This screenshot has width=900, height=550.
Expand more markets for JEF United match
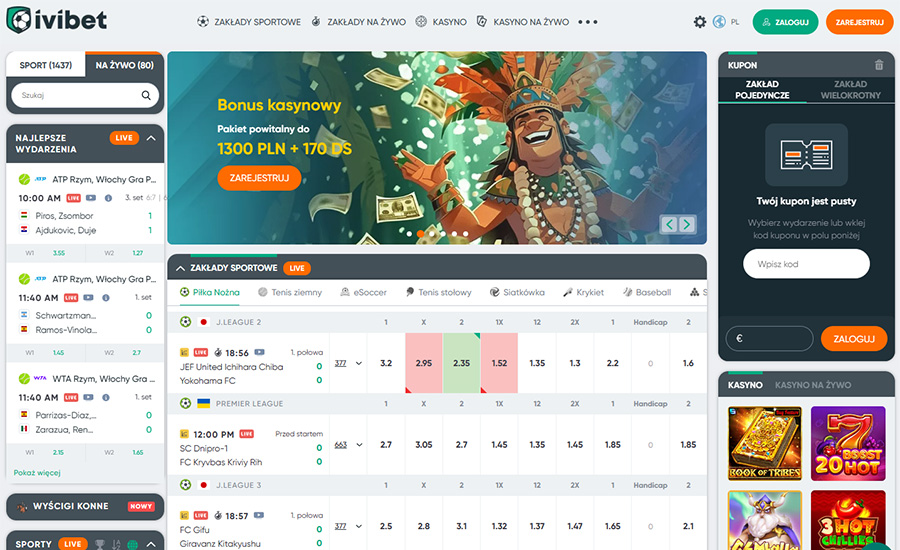pyautogui.click(x=359, y=363)
